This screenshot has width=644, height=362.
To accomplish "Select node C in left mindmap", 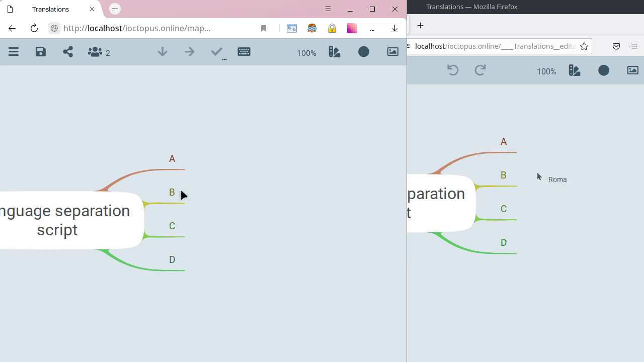I will [x=172, y=226].
